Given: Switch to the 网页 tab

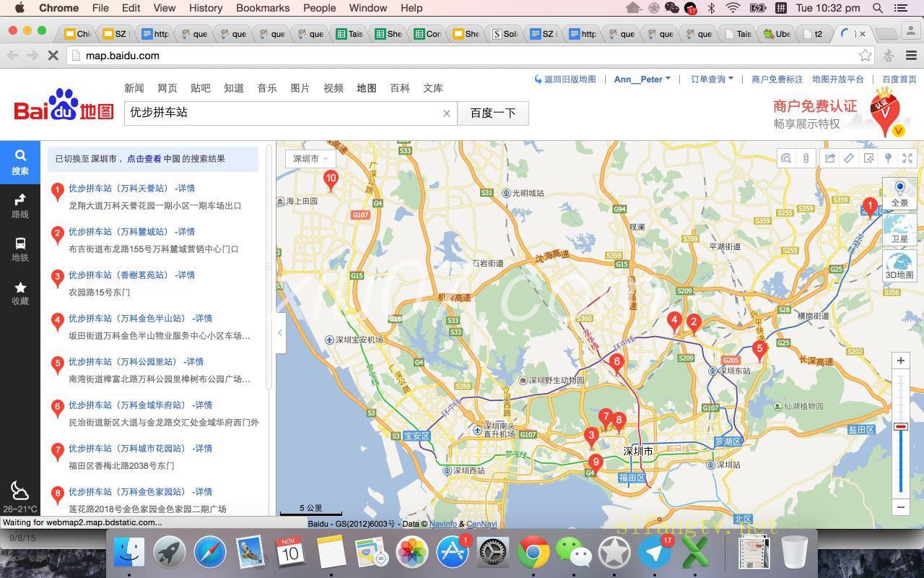Looking at the screenshot, I should (167, 88).
